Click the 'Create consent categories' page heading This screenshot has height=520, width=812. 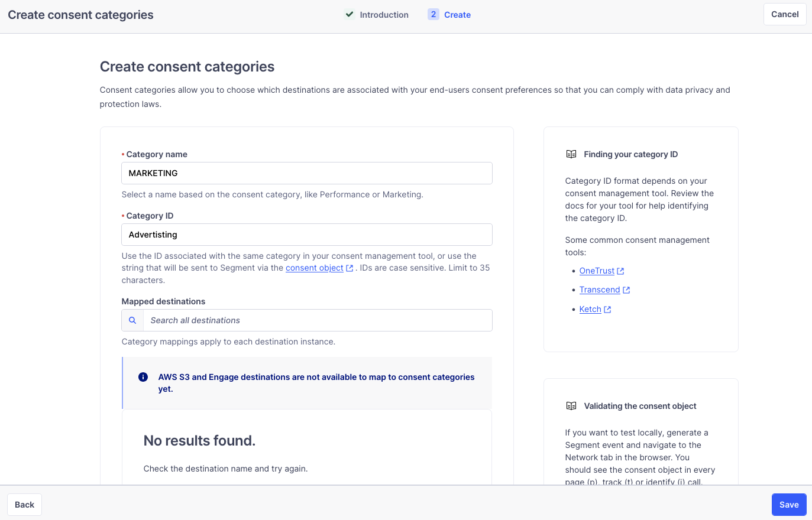[187, 67]
